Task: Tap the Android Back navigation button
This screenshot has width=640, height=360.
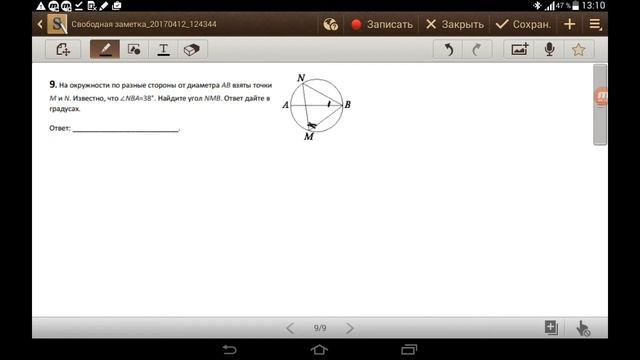Action: [229, 350]
